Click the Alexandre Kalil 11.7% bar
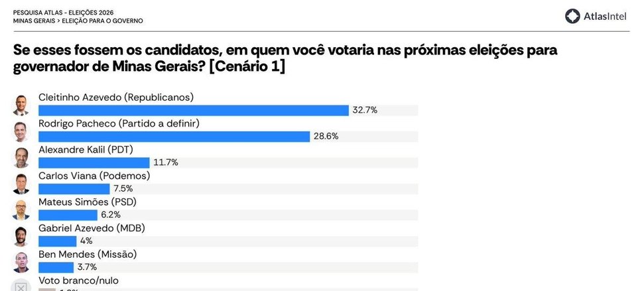Image resolution: width=644 pixels, height=291 pixels. click(x=94, y=162)
